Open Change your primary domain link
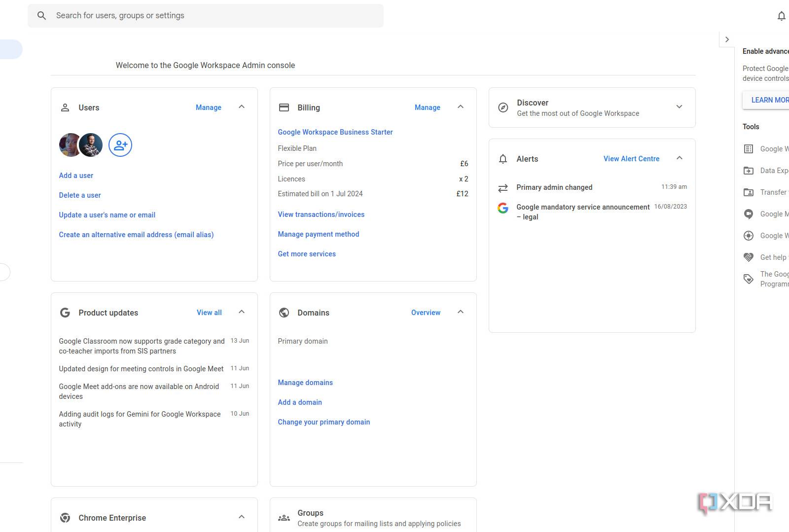The image size is (789, 532). tap(323, 422)
